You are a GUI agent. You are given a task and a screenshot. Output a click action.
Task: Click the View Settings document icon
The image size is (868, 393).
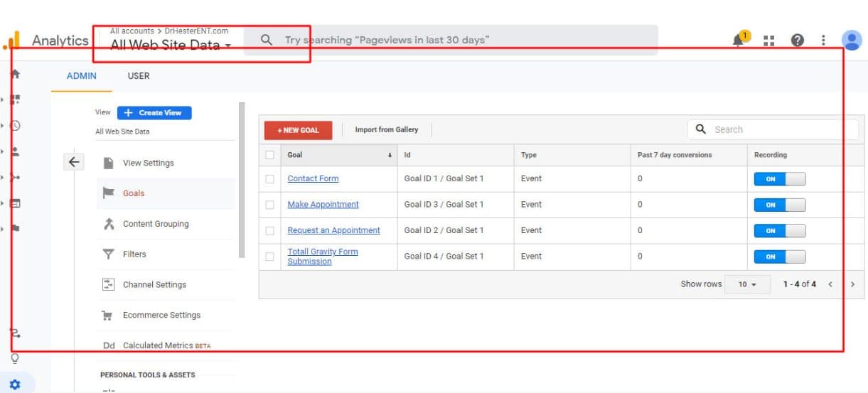click(x=109, y=163)
